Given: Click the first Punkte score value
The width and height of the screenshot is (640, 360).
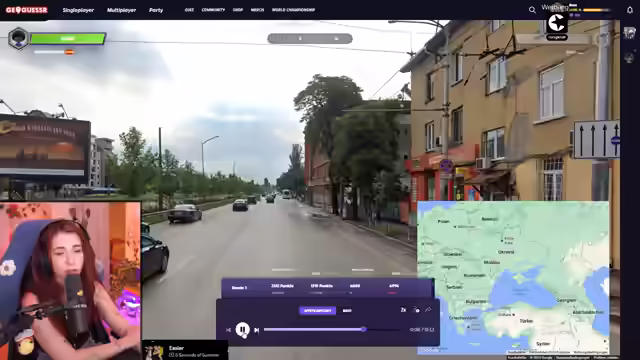Looking at the screenshot, I should click(282, 286).
